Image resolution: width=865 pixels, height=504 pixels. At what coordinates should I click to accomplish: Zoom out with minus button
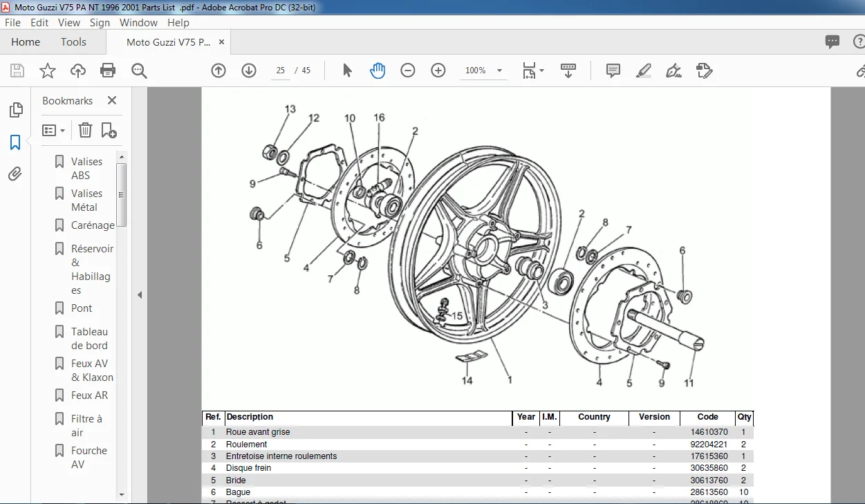click(408, 71)
